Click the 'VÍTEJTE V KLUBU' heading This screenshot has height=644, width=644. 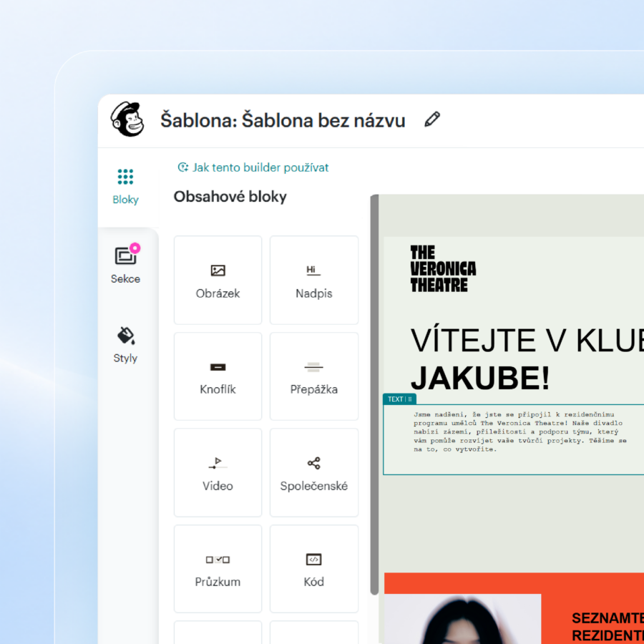click(527, 340)
